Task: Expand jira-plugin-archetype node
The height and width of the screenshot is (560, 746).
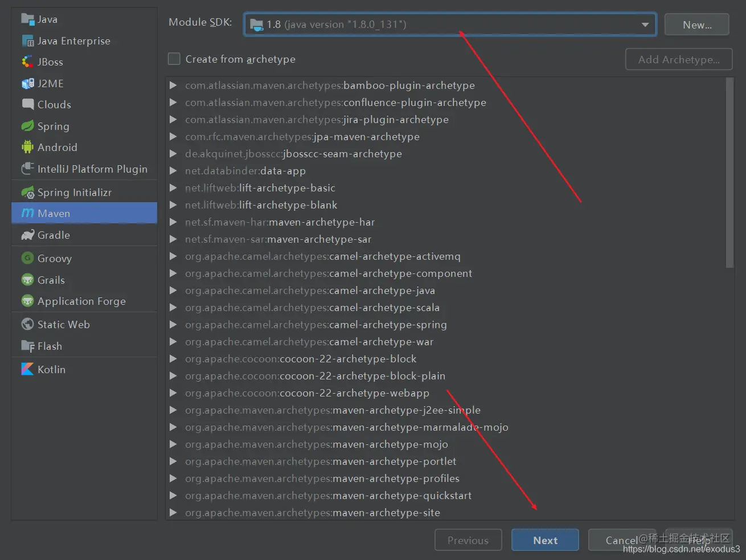Action: [173, 120]
